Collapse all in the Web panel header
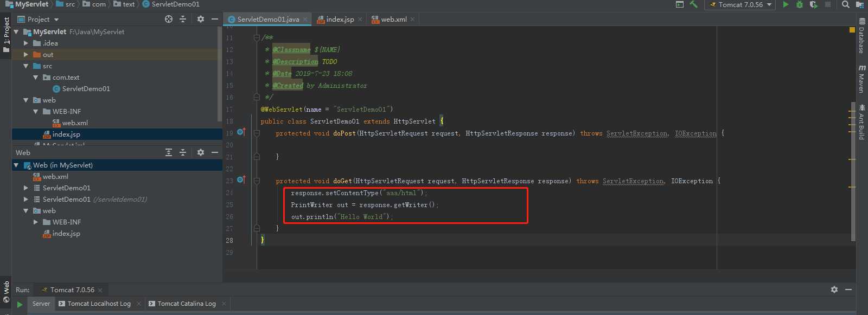Viewport: 868px width, 315px height. [183, 152]
